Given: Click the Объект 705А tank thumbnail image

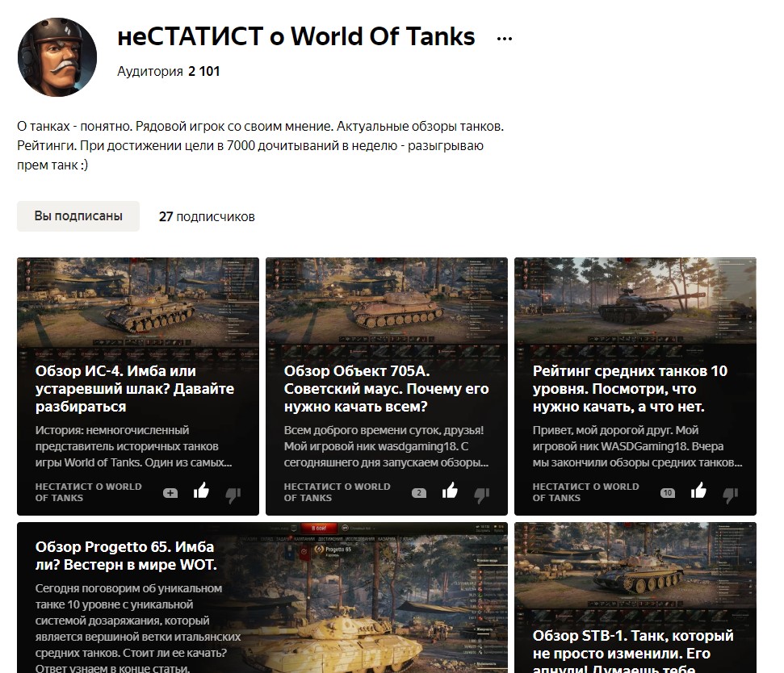Looking at the screenshot, I should coord(387,303).
